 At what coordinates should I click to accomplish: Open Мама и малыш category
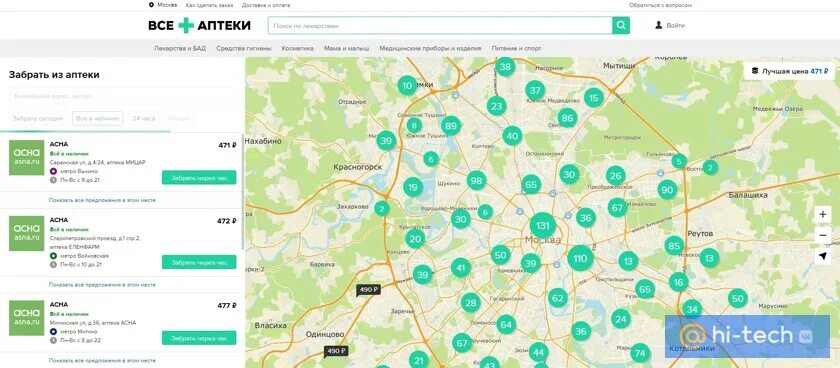(x=347, y=48)
